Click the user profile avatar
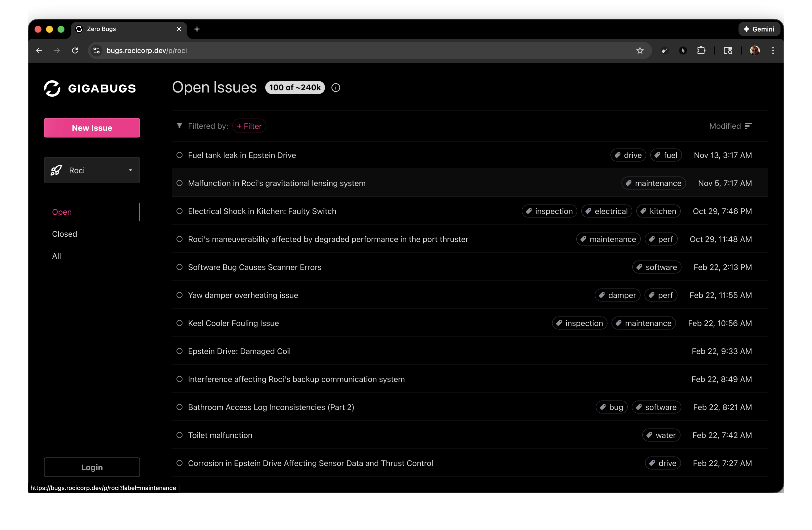Image resolution: width=812 pixels, height=530 pixels. tap(755, 50)
